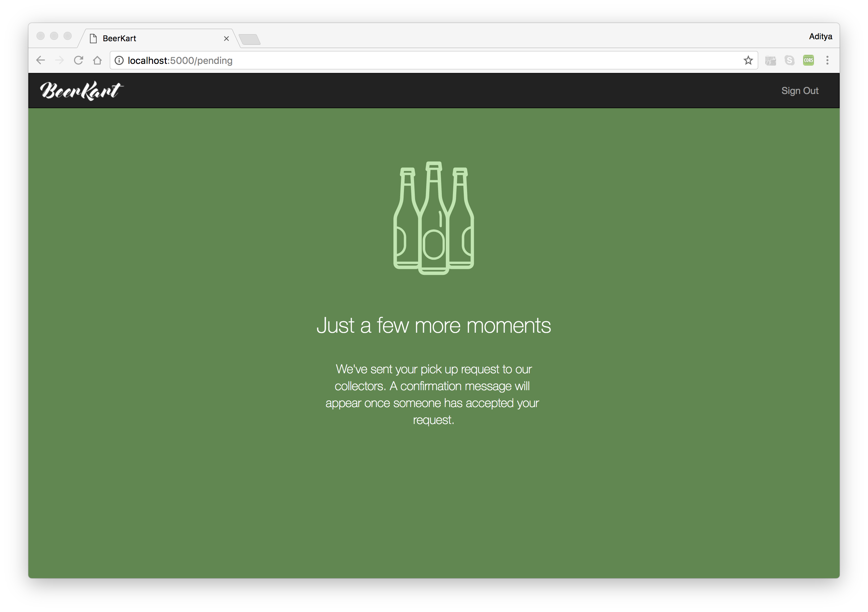The image size is (868, 612).
Task: Click the localhost:5000/pending address bar
Action: pos(416,61)
